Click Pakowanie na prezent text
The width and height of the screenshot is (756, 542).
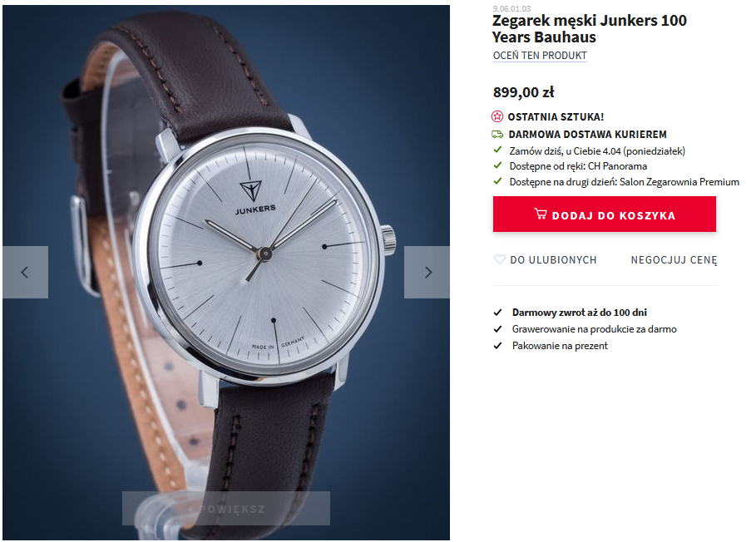click(560, 346)
